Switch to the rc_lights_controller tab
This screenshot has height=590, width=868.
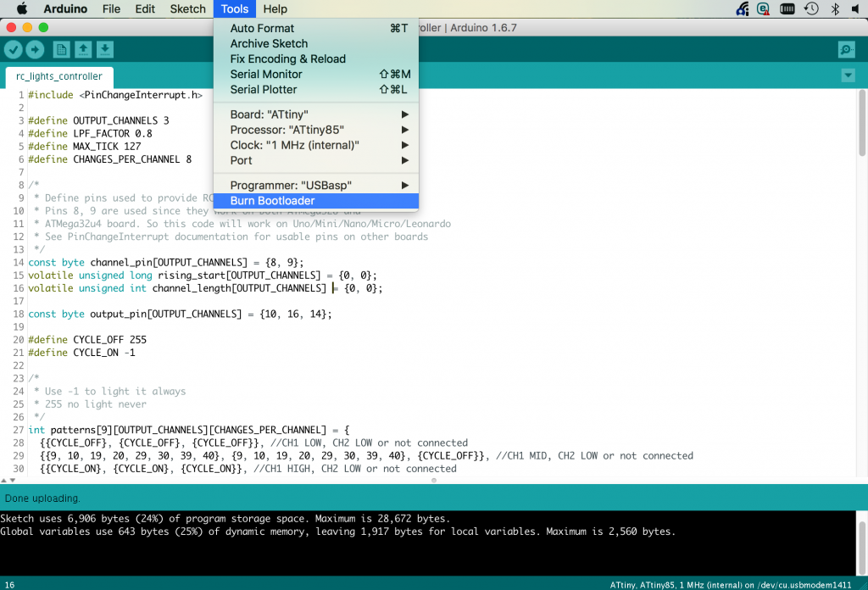tap(59, 76)
